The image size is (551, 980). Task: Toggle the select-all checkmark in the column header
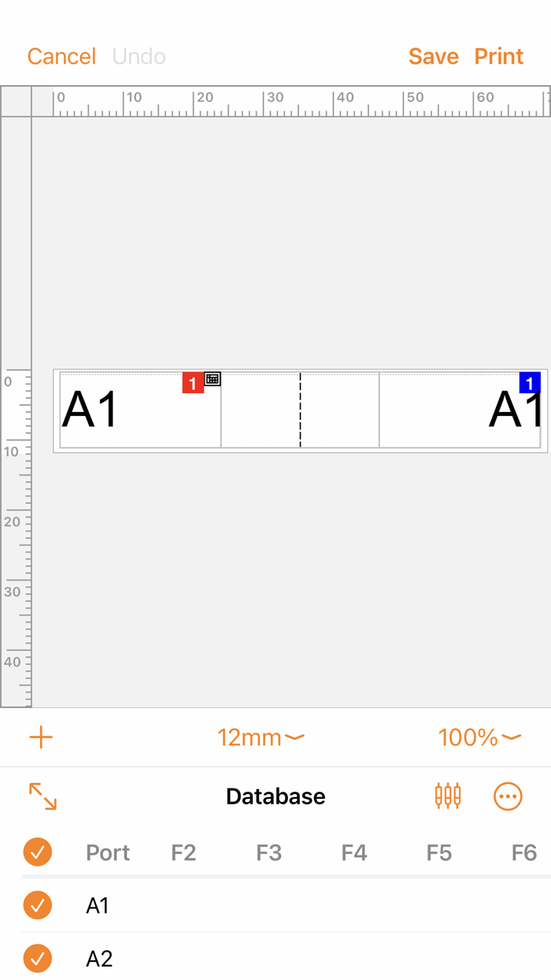(x=37, y=852)
